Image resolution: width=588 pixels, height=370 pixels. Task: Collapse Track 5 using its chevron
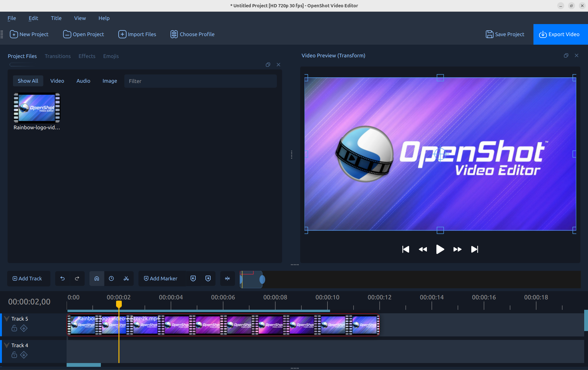click(x=6, y=318)
